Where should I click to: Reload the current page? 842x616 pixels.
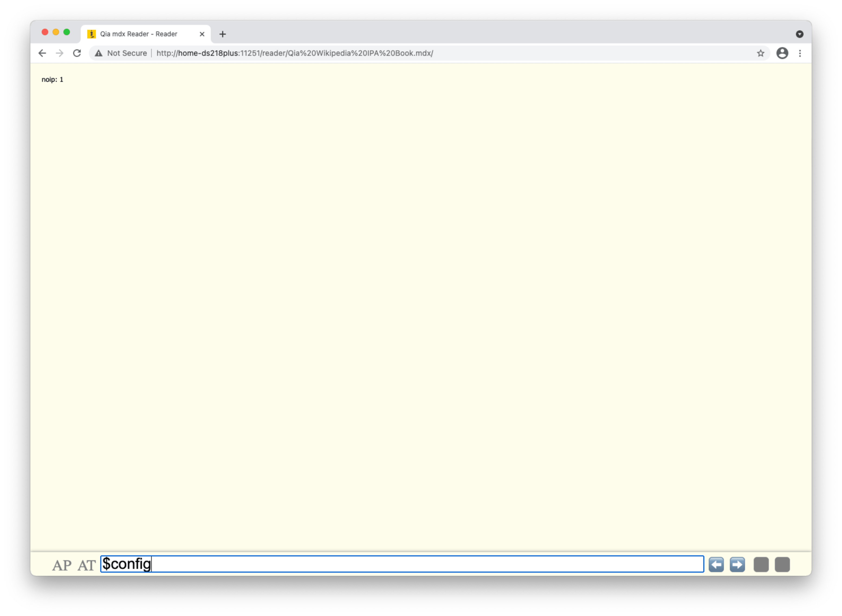[x=77, y=53]
